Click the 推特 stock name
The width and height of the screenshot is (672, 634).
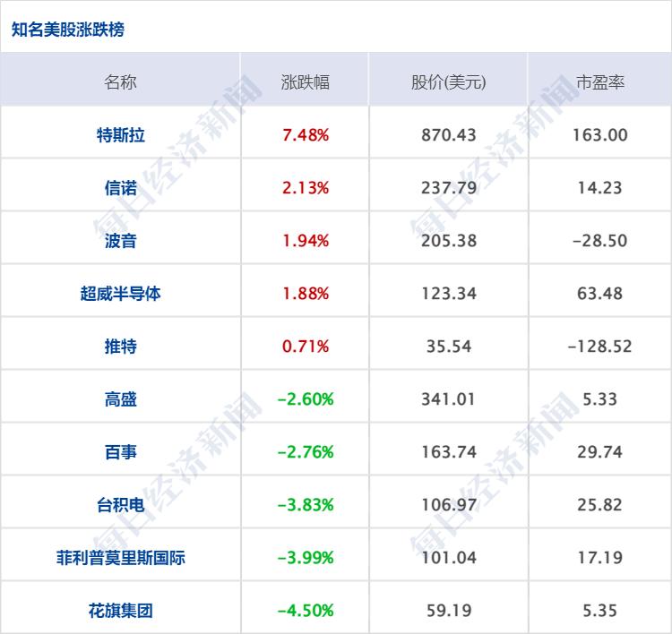(120, 347)
